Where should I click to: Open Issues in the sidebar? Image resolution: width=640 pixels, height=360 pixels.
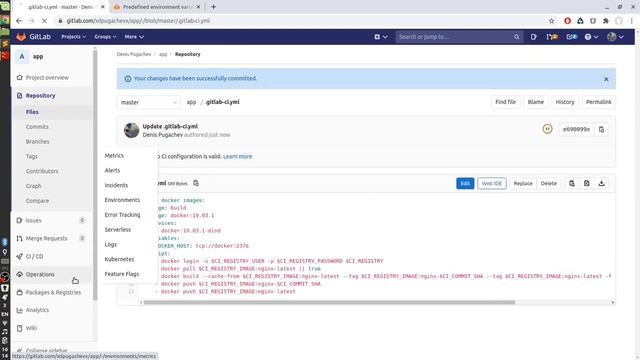(33, 220)
